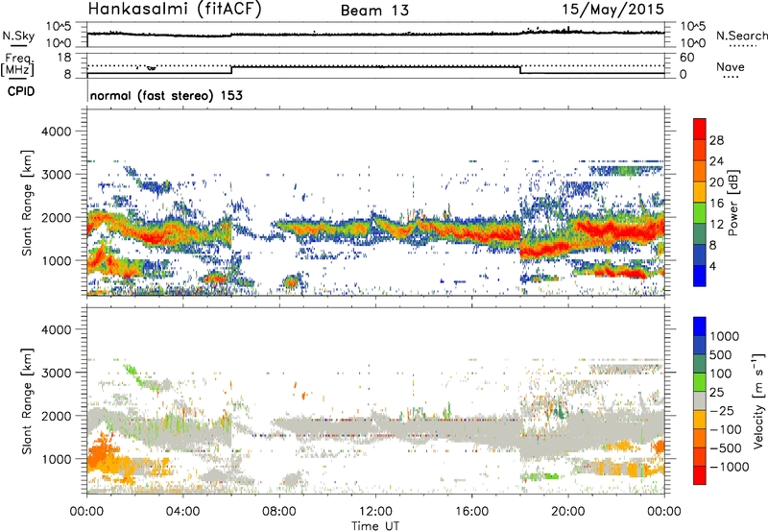The width and height of the screenshot is (768, 532).
Task: Click the red bottom segment of velocity colorbar
Action: [700, 475]
